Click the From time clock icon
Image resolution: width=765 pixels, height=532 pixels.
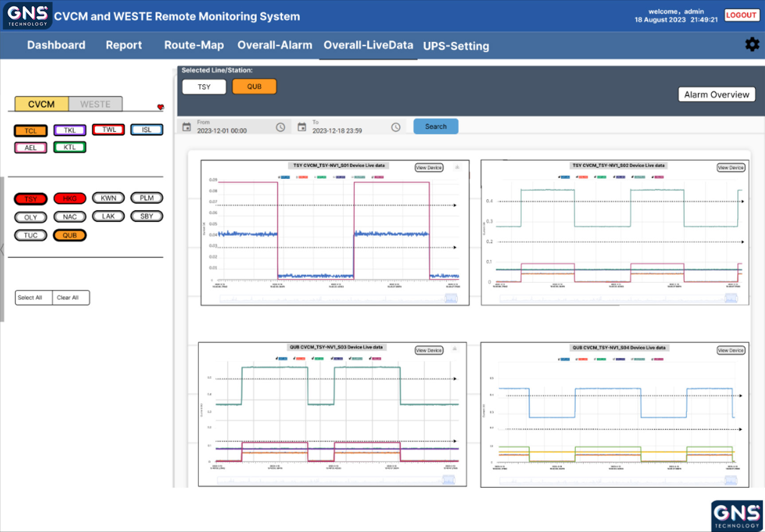[x=281, y=127]
